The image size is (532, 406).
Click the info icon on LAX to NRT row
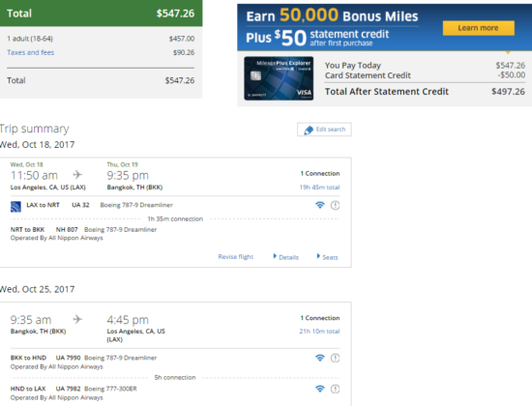335,205
